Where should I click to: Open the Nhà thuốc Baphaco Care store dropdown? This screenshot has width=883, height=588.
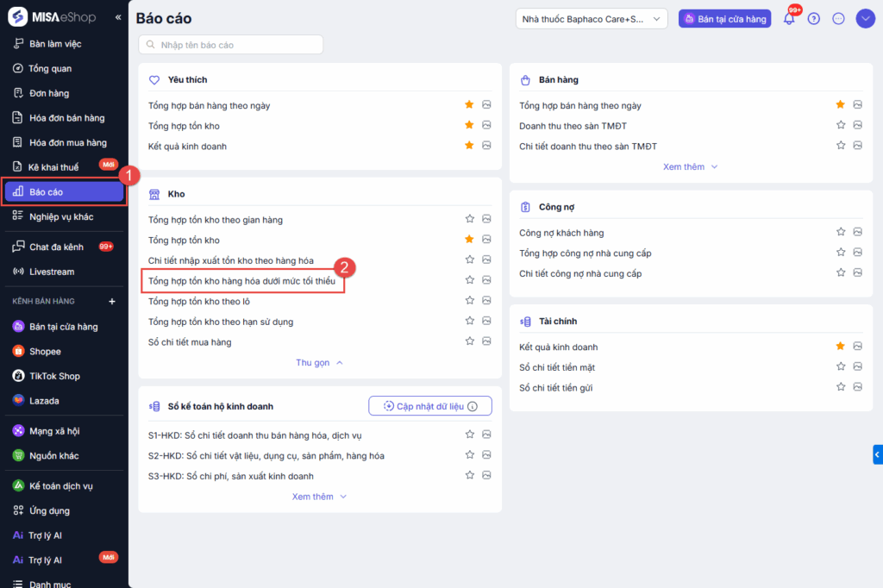[x=592, y=19]
